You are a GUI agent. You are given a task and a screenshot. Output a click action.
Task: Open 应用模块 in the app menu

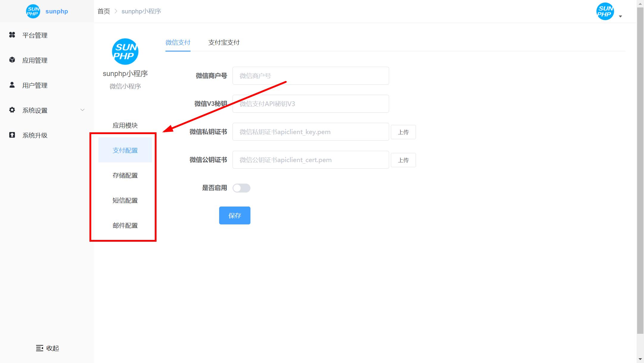(125, 125)
